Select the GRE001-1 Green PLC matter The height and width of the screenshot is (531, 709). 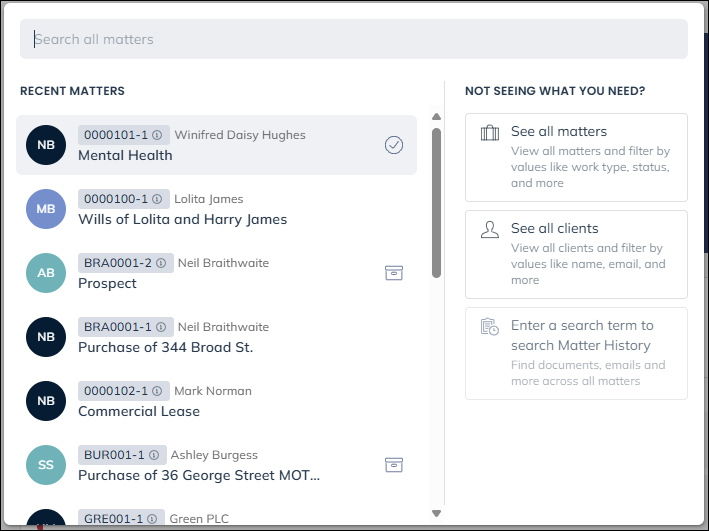coord(216,517)
